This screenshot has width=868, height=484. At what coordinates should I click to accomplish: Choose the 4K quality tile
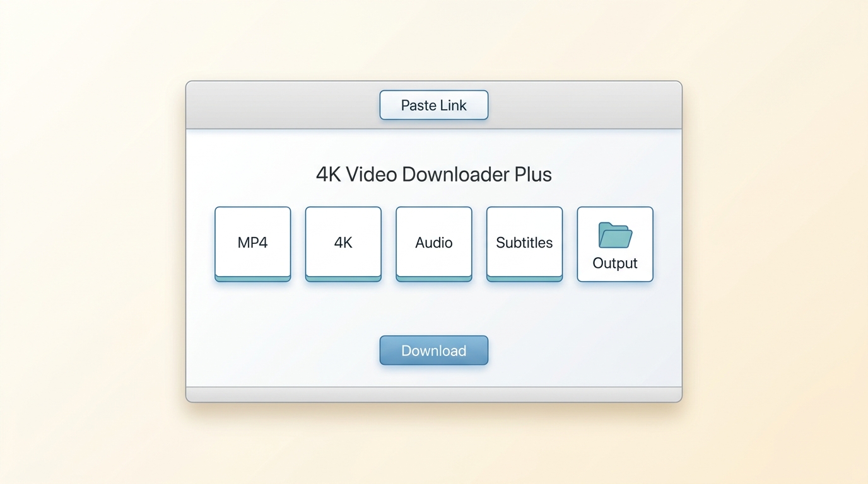pyautogui.click(x=343, y=244)
